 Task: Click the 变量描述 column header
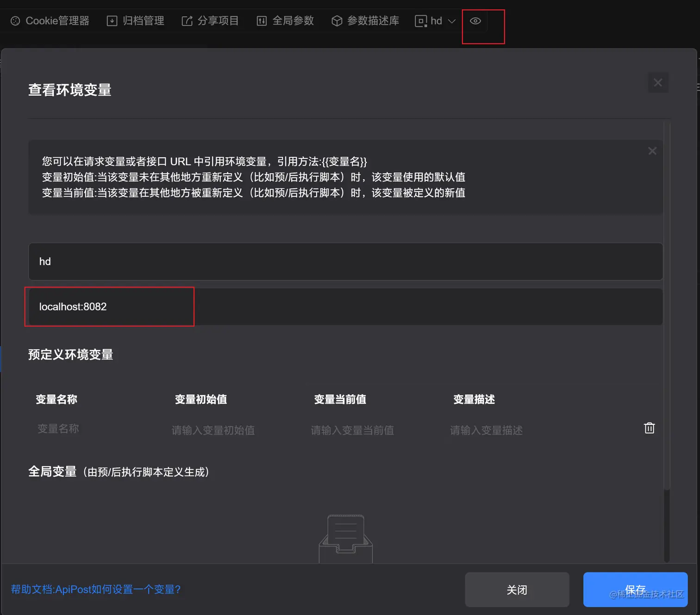[474, 399]
